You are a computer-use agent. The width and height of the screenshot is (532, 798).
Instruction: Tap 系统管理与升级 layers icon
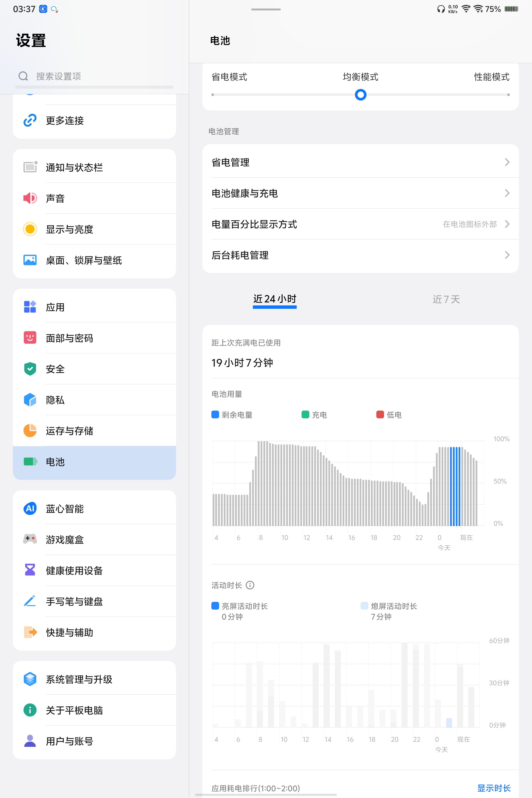click(30, 679)
